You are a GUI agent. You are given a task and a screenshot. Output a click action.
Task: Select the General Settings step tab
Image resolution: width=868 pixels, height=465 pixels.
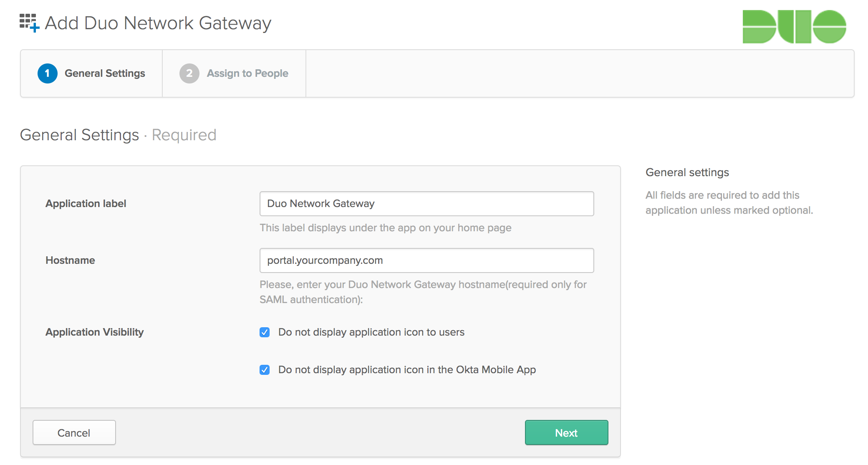(91, 73)
